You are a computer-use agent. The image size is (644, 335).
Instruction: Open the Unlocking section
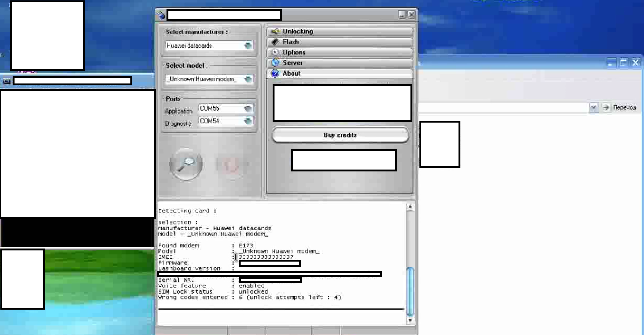coord(340,31)
